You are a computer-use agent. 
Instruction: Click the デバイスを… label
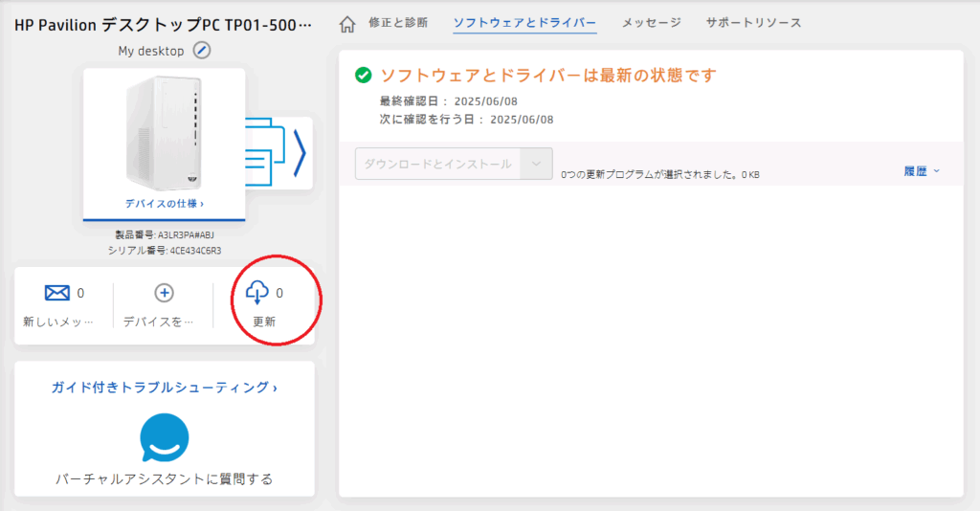[x=158, y=322]
